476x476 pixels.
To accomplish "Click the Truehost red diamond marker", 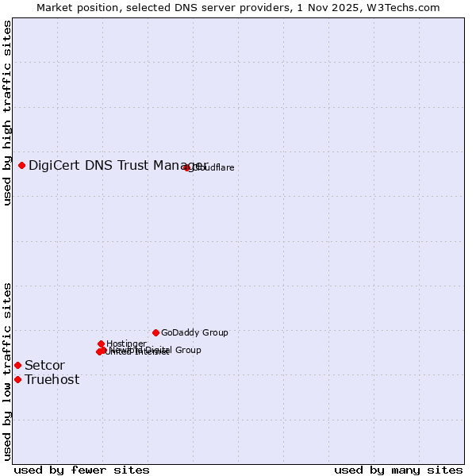I will 17,379.
